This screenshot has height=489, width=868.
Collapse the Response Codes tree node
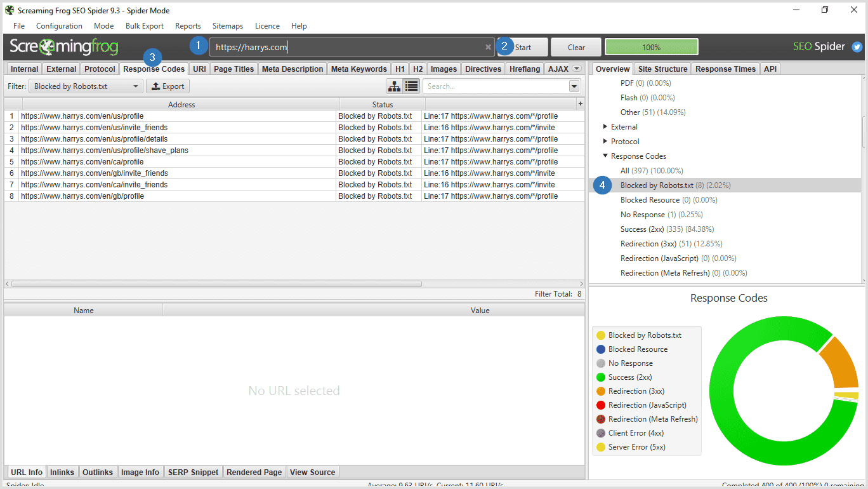(605, 156)
